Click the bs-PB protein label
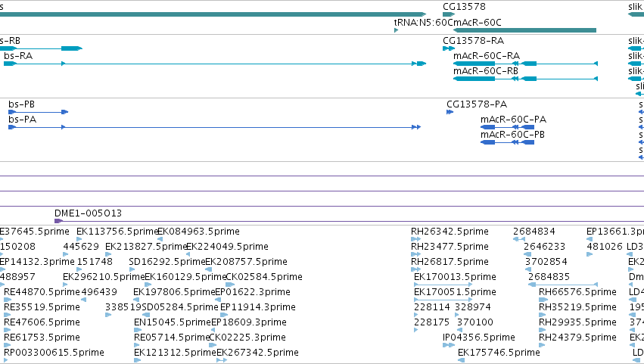 coord(21,104)
